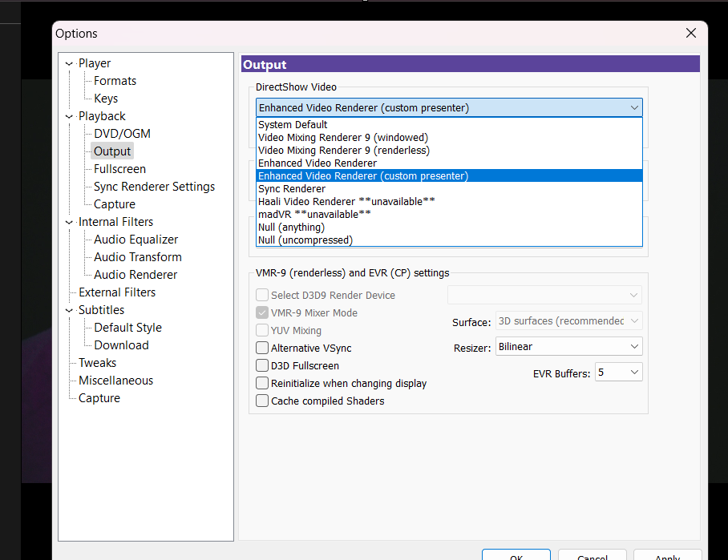The width and height of the screenshot is (728, 560).
Task: Collapse the Playback tree section
Action: coord(69,116)
